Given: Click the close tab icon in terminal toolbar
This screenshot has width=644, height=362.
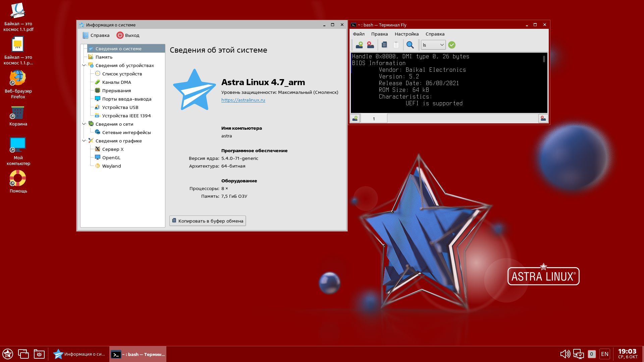Looking at the screenshot, I should [371, 45].
